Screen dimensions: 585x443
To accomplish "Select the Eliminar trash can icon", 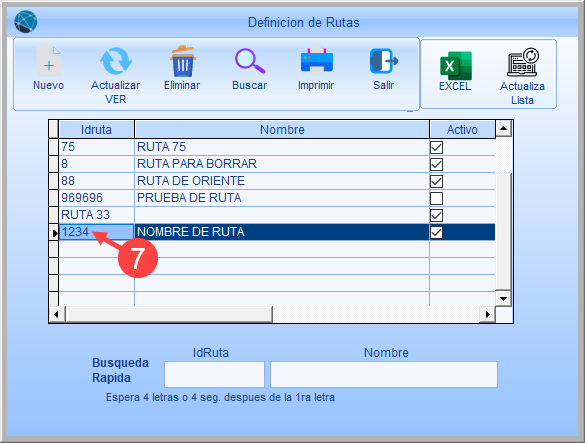I will tap(182, 61).
